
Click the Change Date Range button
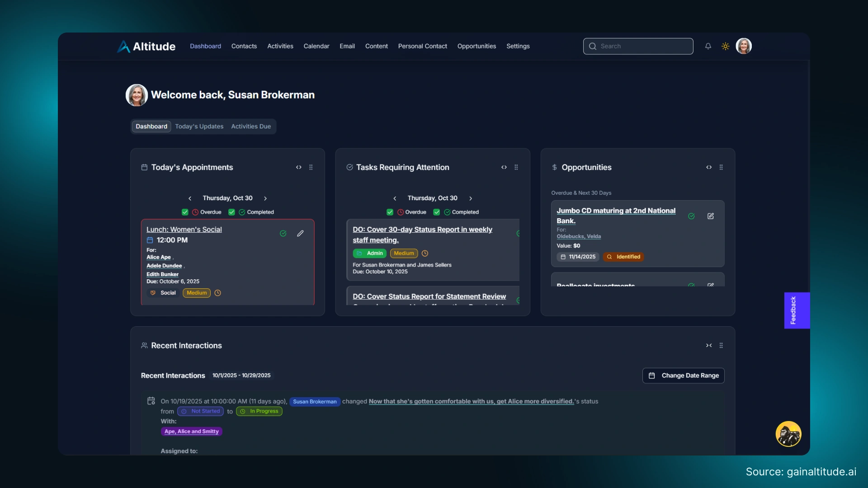click(x=683, y=375)
